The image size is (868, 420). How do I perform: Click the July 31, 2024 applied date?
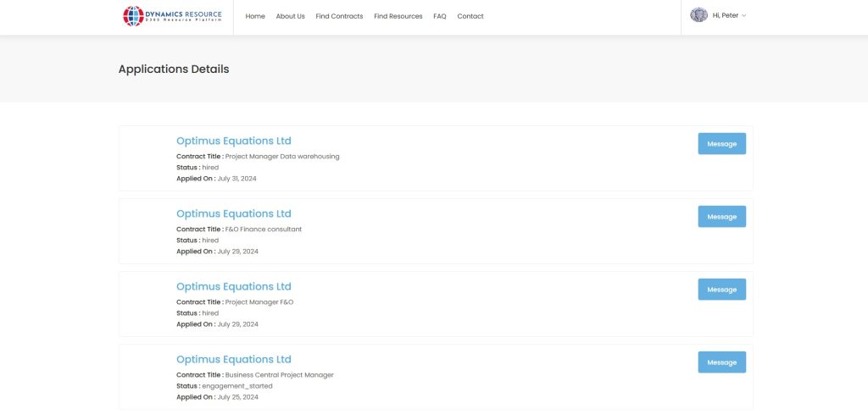237,179
